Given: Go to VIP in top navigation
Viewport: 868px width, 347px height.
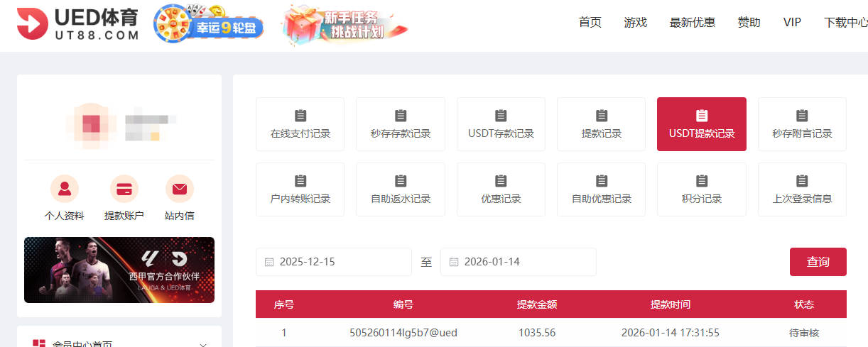Looking at the screenshot, I should (x=792, y=23).
